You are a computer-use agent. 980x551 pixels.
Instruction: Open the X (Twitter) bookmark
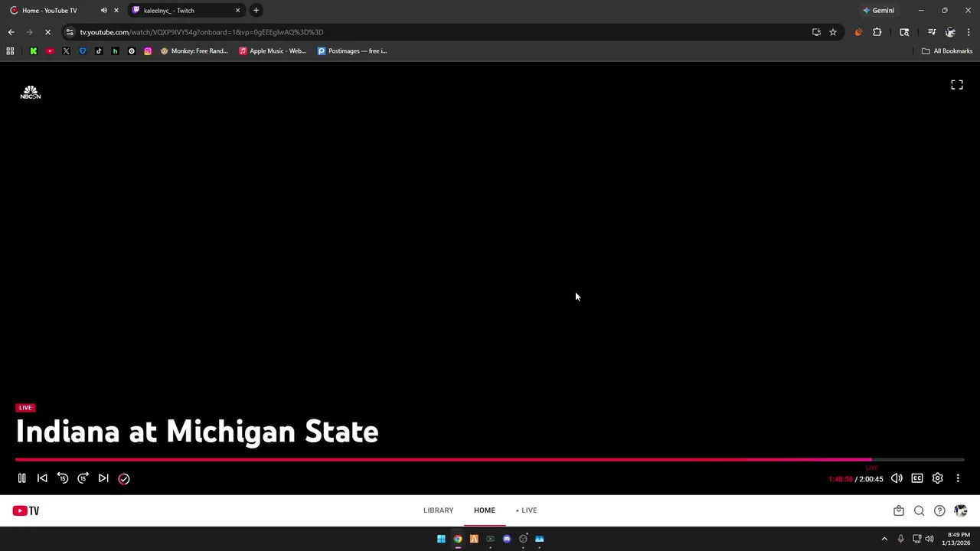[66, 51]
